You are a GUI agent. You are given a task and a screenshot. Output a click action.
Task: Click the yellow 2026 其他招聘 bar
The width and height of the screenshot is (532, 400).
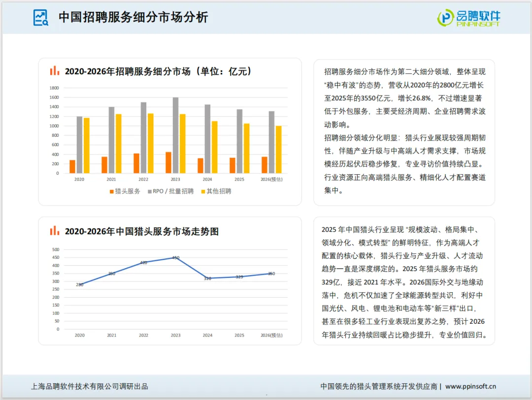278,150
